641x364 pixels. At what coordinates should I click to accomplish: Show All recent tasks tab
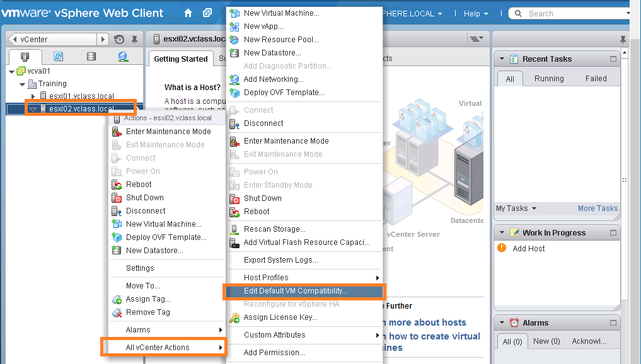click(510, 79)
